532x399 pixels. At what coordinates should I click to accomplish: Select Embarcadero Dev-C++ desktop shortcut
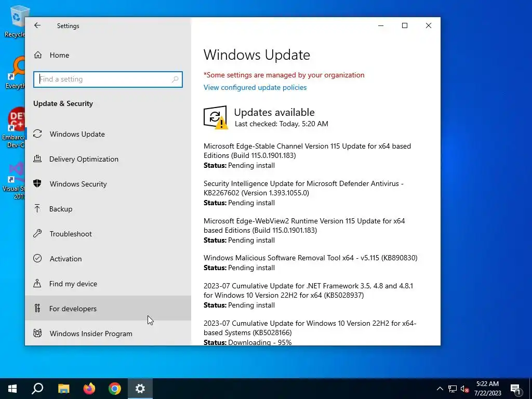click(x=14, y=128)
